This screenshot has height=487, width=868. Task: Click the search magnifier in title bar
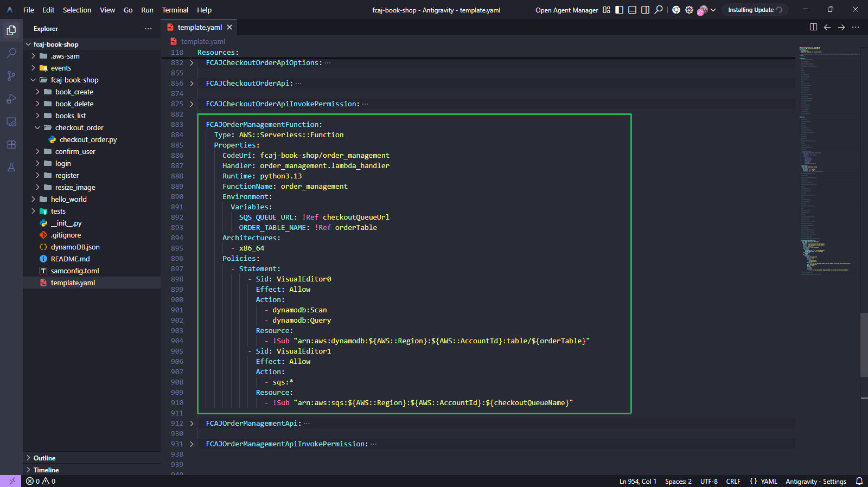coord(659,10)
